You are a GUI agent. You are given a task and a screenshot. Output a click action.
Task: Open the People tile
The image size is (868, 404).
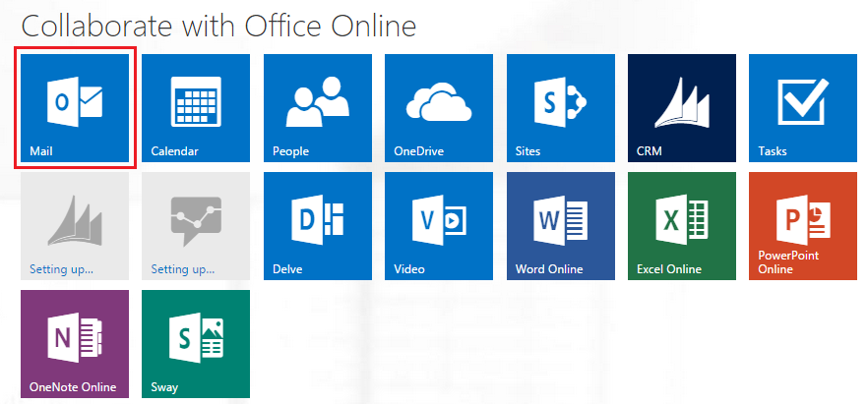coord(318,108)
